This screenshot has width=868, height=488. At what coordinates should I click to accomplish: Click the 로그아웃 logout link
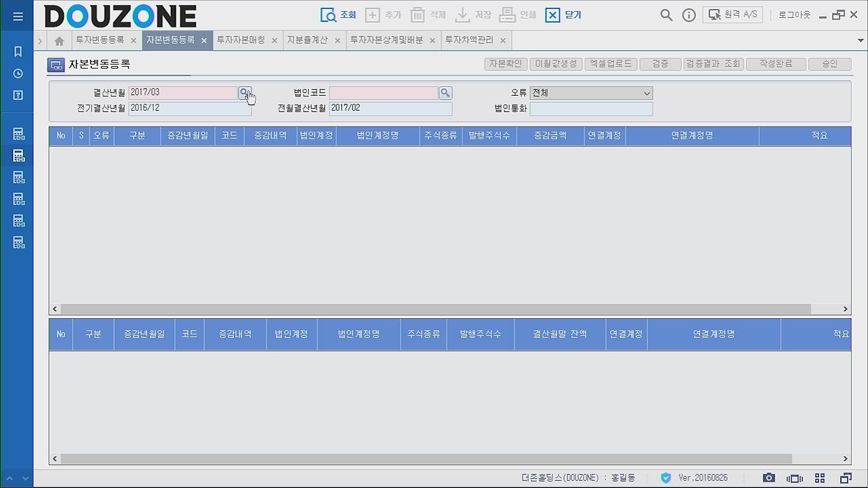[x=794, y=15]
